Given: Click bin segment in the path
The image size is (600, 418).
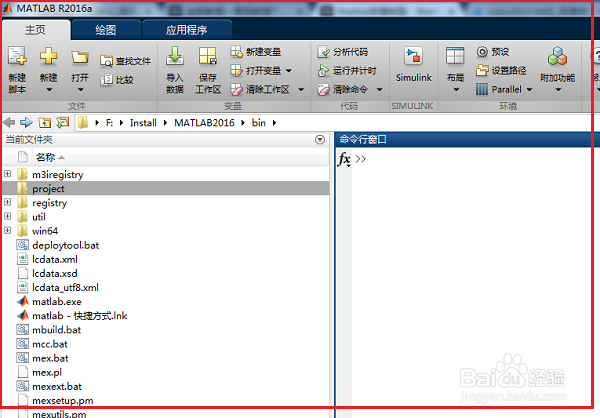Looking at the screenshot, I should (259, 123).
